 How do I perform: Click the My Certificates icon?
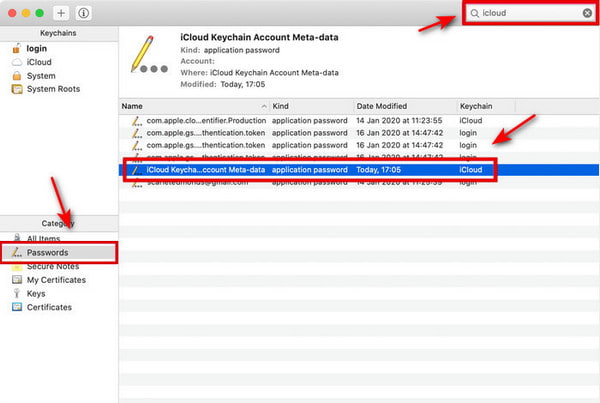point(17,279)
